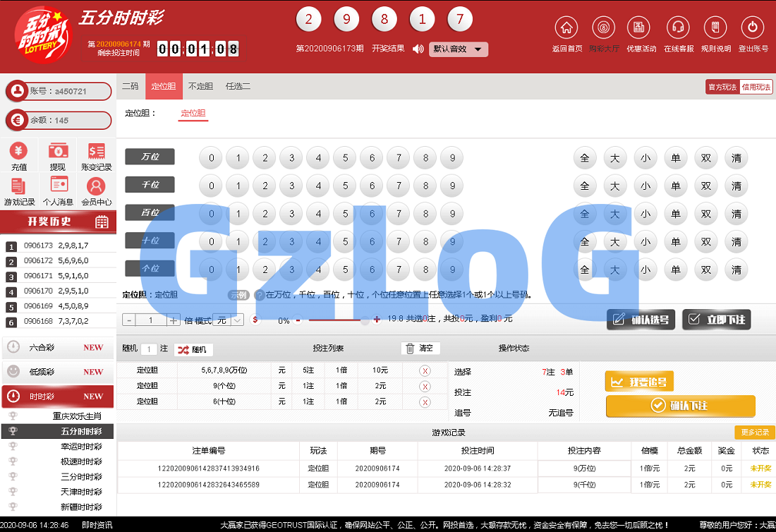Click the 登出账号 power icon

[753, 28]
